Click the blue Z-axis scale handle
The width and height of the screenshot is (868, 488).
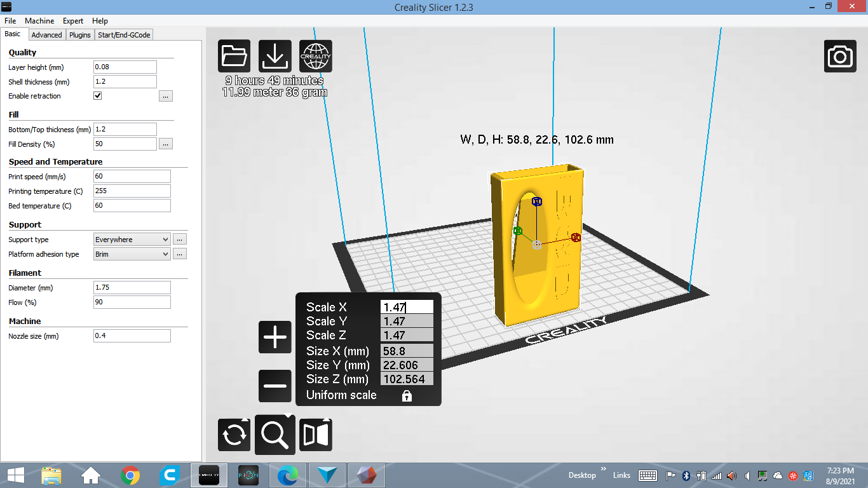pos(537,201)
